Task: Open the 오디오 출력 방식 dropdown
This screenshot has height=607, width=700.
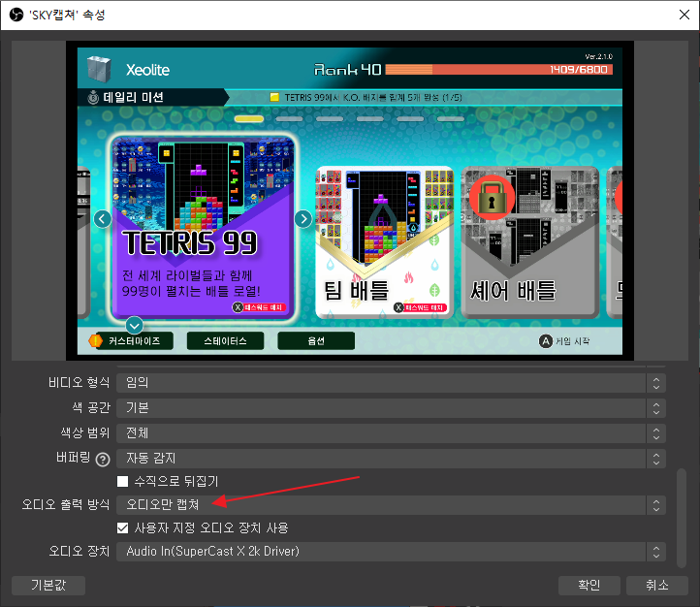Action: [391, 505]
